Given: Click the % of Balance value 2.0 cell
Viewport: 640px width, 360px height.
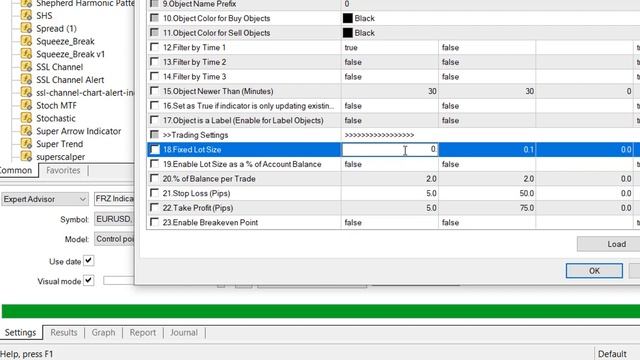Looking at the screenshot, I should 390,179.
